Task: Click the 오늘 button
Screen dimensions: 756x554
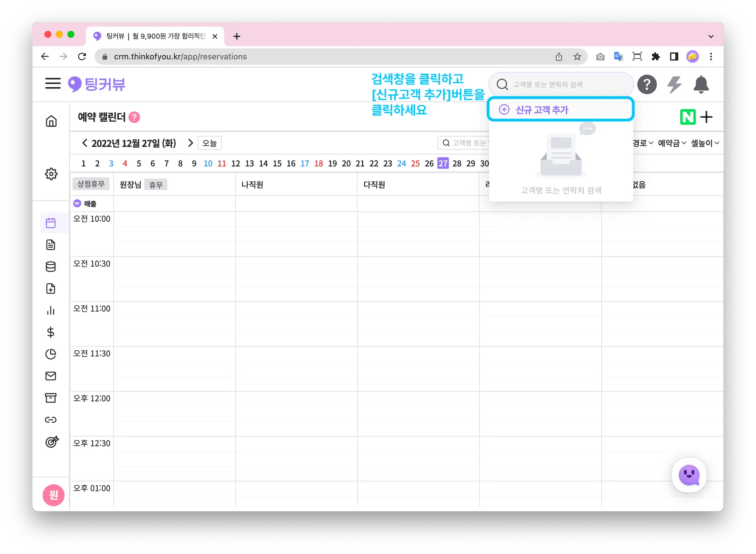Action: [x=209, y=143]
